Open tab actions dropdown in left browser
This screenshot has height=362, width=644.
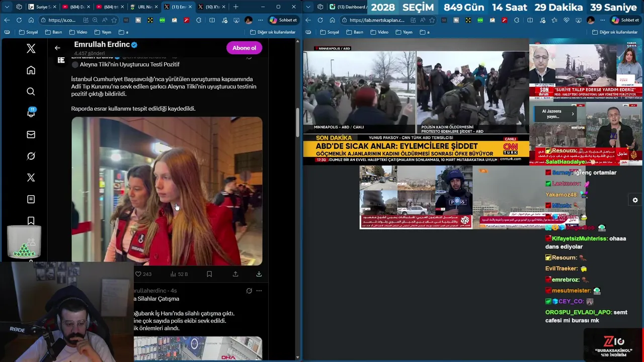7,7
